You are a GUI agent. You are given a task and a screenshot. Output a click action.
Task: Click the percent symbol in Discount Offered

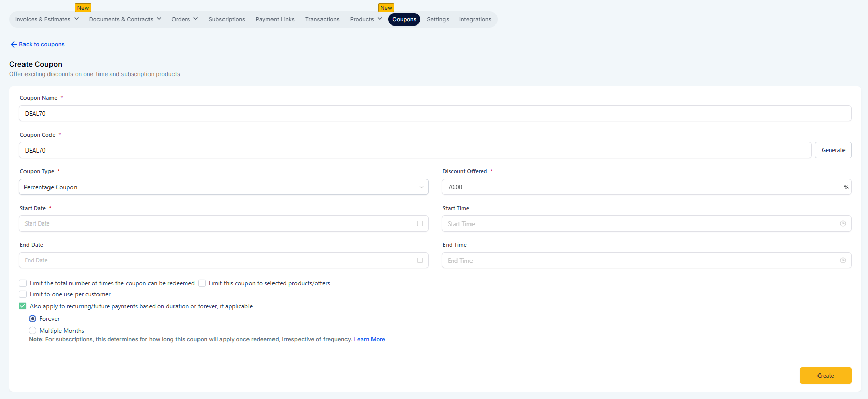pyautogui.click(x=846, y=187)
